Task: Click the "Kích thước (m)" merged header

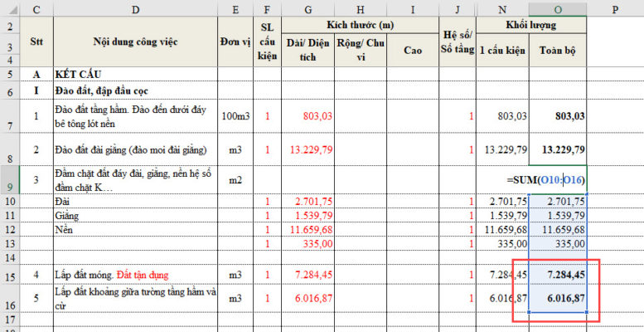Action: click(360, 26)
